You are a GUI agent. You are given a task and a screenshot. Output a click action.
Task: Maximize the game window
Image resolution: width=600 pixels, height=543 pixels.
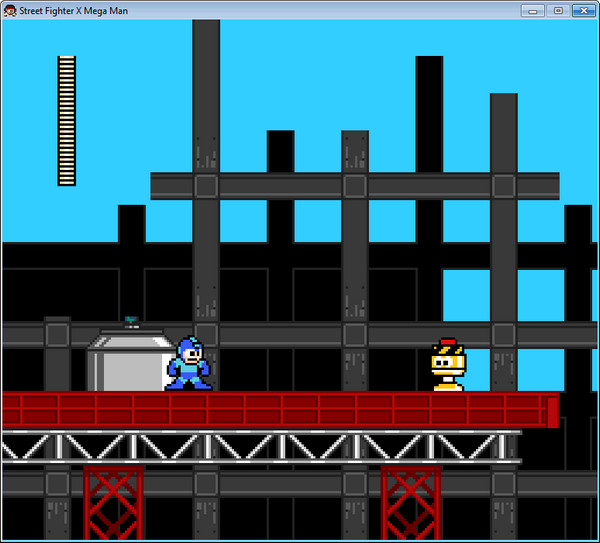[x=558, y=11]
